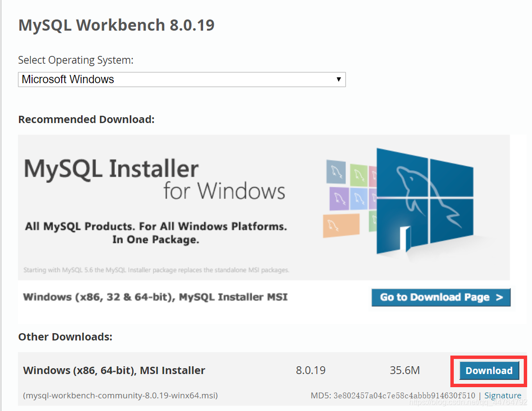The image size is (532, 411).
Task: Click Windows (x86, 32 & 64-bit) installer label
Action: 155,297
